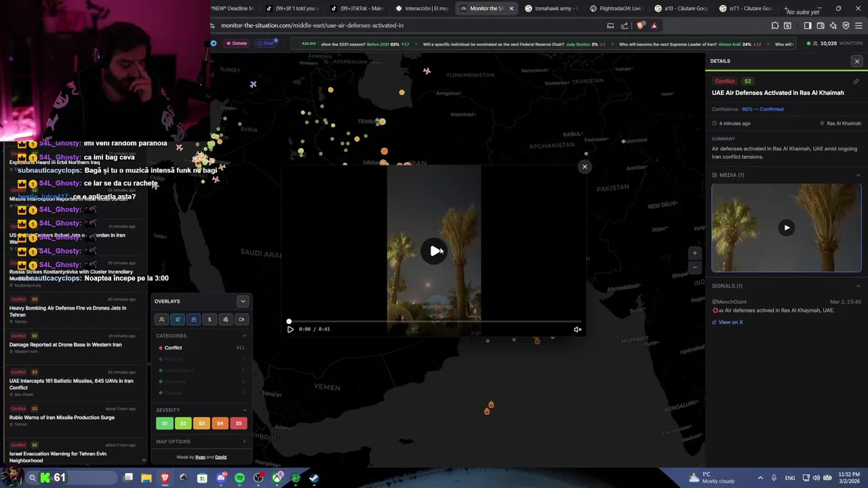Seek along the video progress bar
The image size is (868, 488).
pyautogui.click(x=434, y=321)
